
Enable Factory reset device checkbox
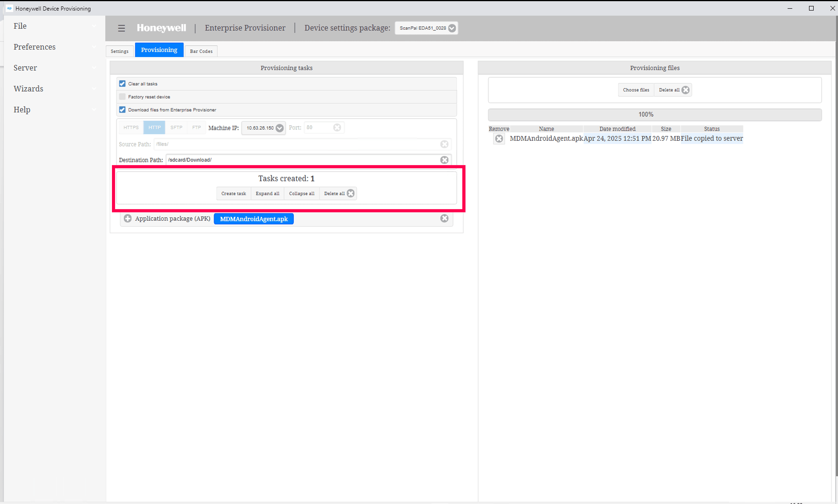click(122, 97)
